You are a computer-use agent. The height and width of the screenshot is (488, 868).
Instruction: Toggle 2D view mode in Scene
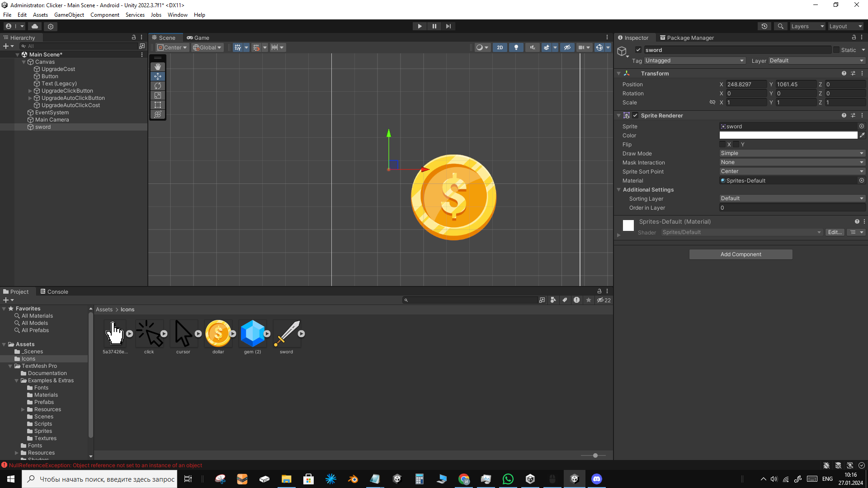coord(500,47)
